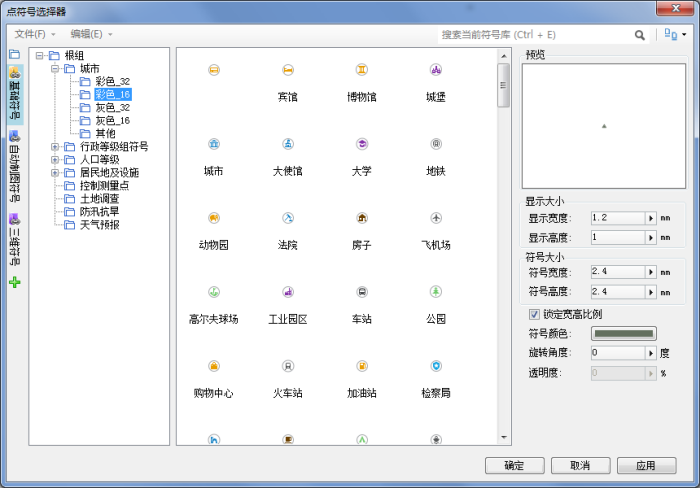The height and width of the screenshot is (488, 700).
Task: Click the 应用 button
Action: (x=645, y=466)
